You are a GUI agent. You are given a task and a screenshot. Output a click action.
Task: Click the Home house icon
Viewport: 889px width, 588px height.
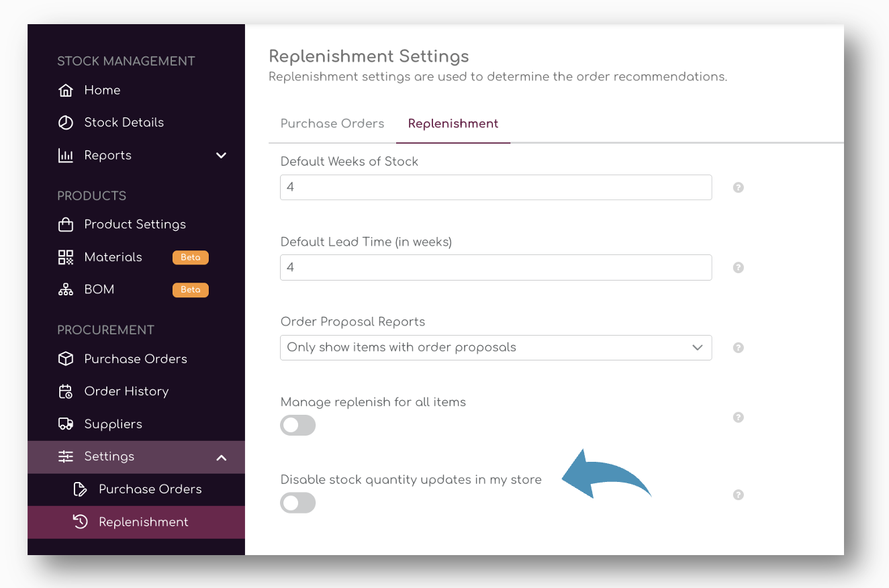66,91
